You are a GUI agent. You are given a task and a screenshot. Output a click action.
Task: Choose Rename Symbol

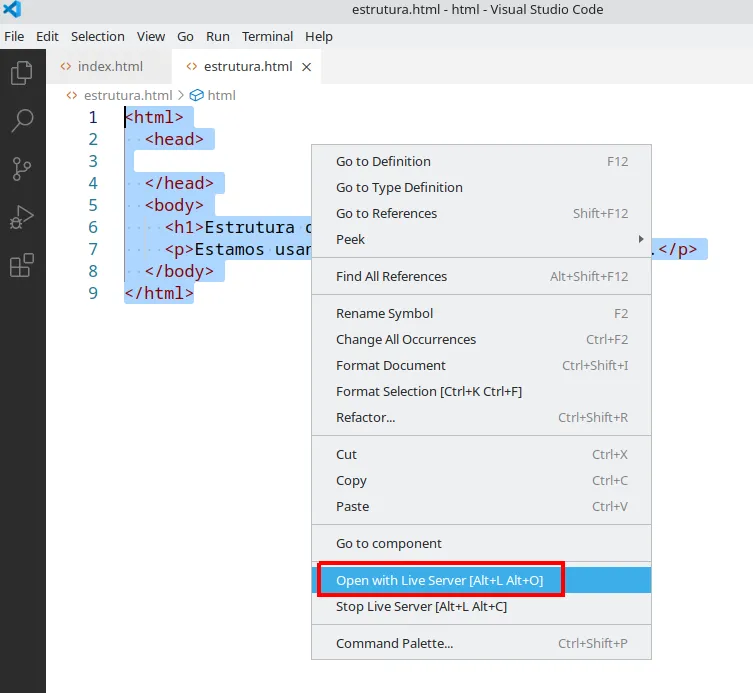(x=481, y=314)
